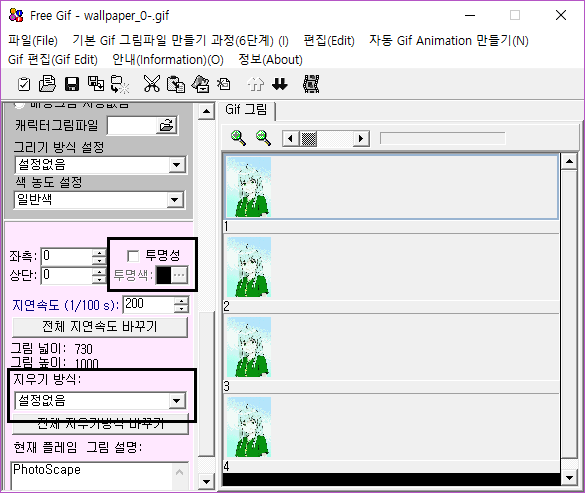Click the scissors cut icon in toolbar
The image size is (585, 493).
point(151,84)
